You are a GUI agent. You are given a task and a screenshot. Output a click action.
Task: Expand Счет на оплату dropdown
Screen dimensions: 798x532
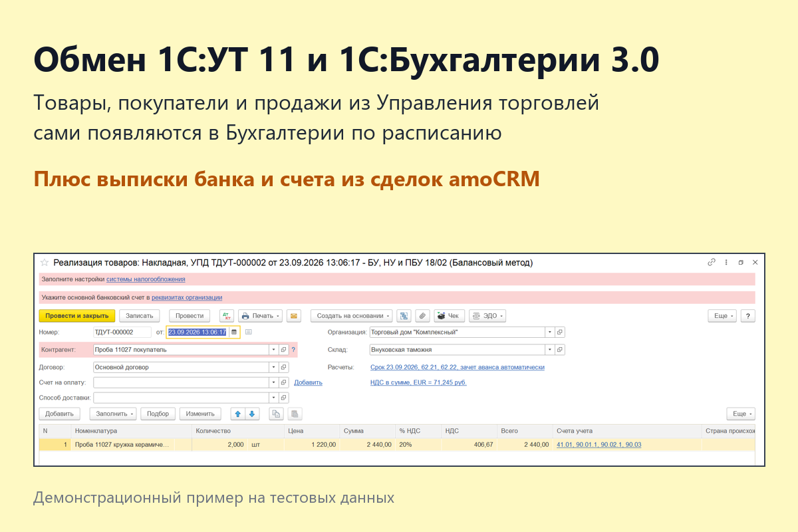(x=274, y=382)
